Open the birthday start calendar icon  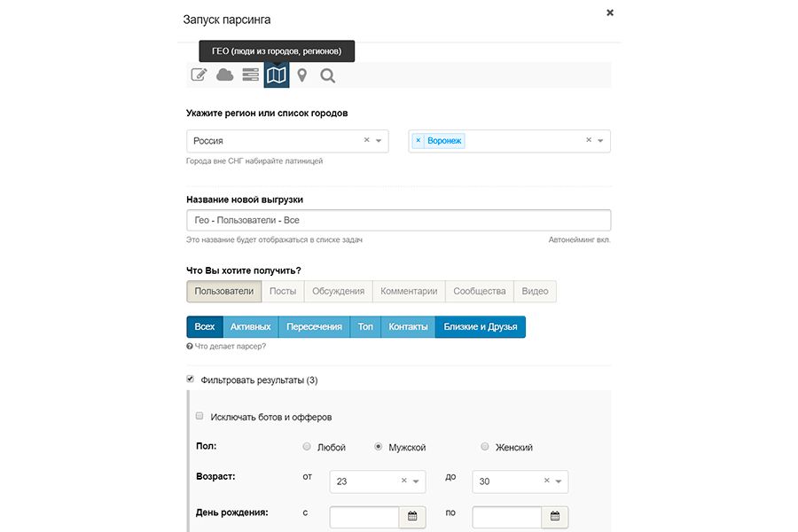[412, 517]
